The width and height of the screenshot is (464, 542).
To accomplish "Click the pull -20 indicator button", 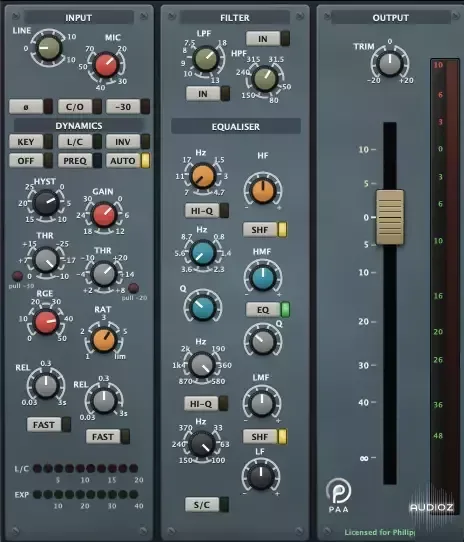I will pyautogui.click(x=133, y=288).
